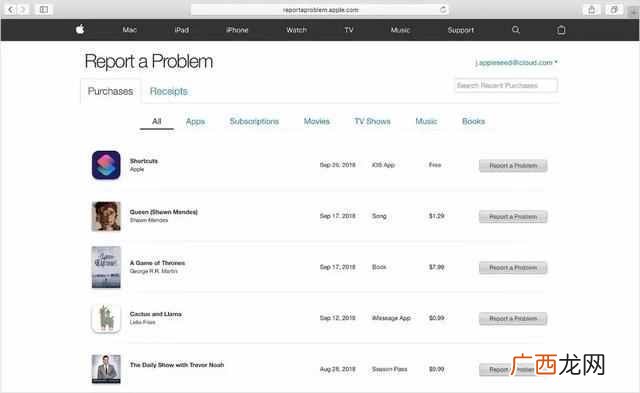Open the Mac menu item

click(129, 30)
